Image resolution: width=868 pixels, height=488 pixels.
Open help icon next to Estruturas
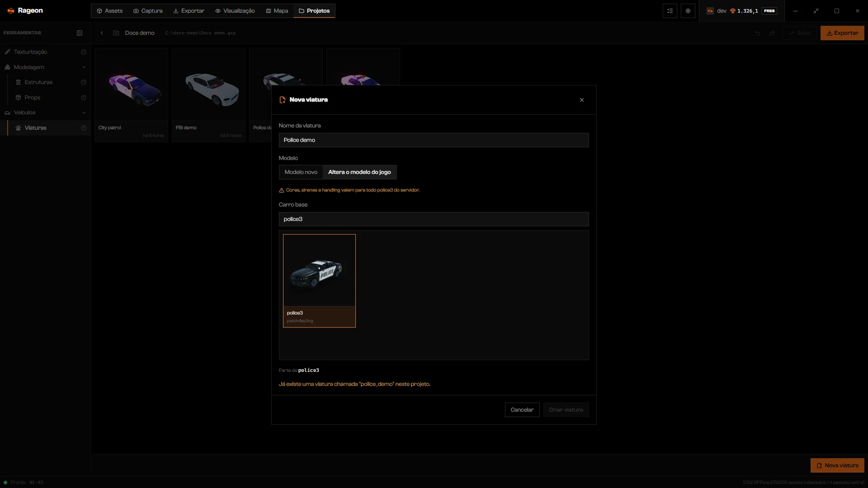(84, 82)
